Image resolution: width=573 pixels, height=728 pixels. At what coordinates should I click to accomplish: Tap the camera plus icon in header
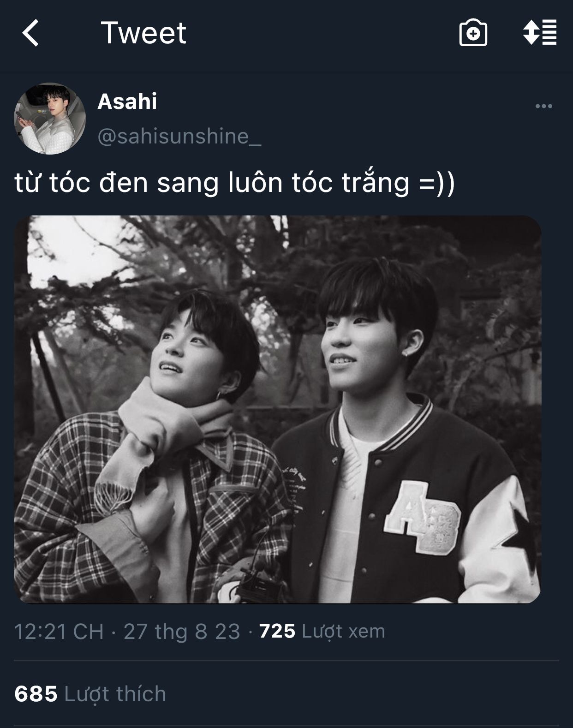(473, 33)
